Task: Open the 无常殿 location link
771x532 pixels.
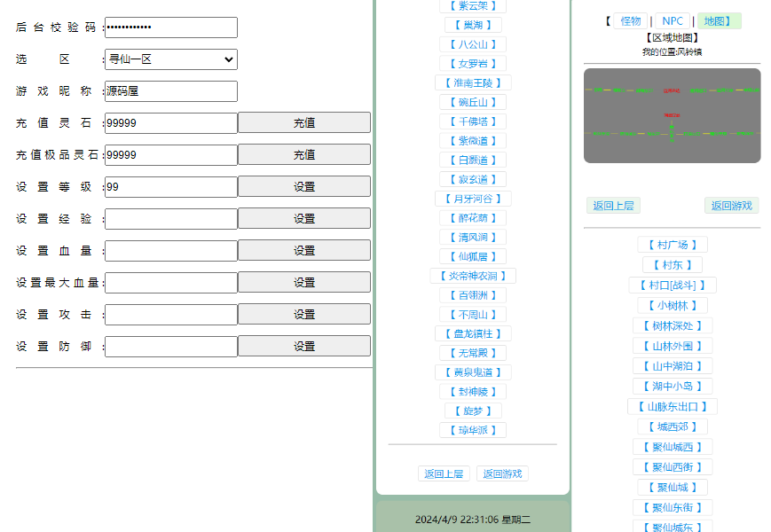Action: click(473, 353)
